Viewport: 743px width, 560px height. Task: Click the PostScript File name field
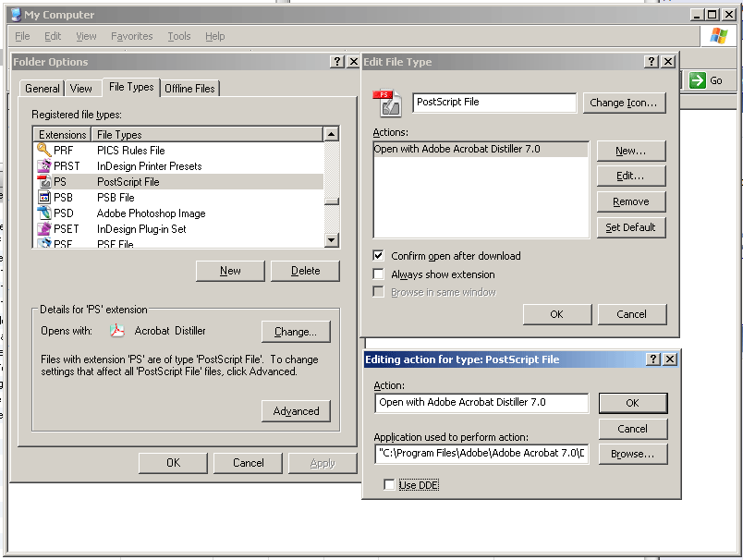pos(494,103)
